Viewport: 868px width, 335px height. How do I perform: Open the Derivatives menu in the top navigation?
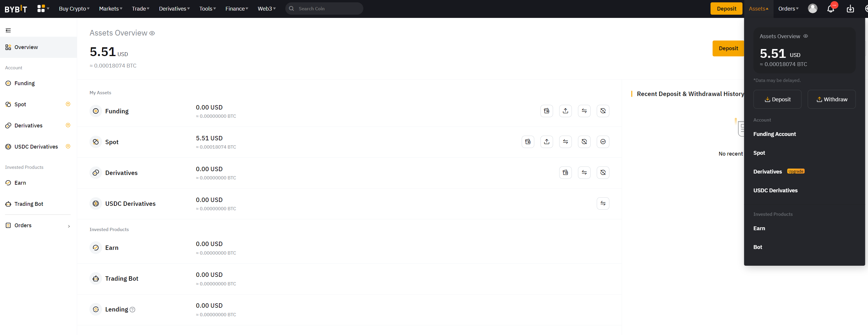pos(174,9)
